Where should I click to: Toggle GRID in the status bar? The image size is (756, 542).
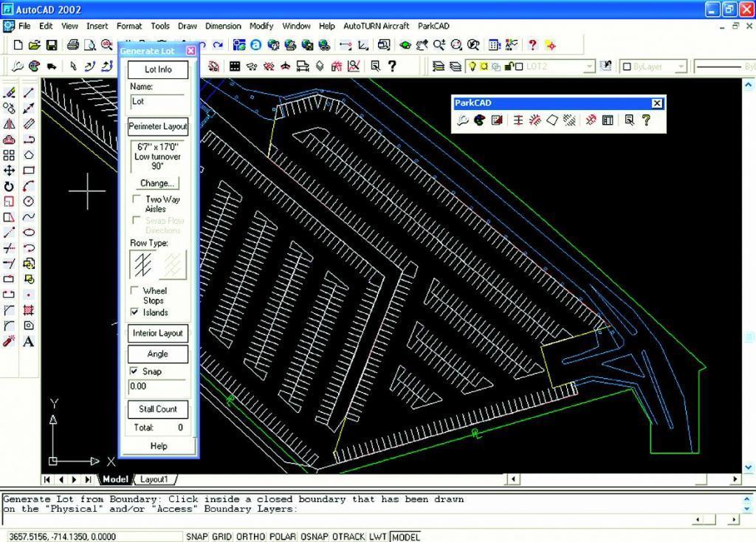221,537
